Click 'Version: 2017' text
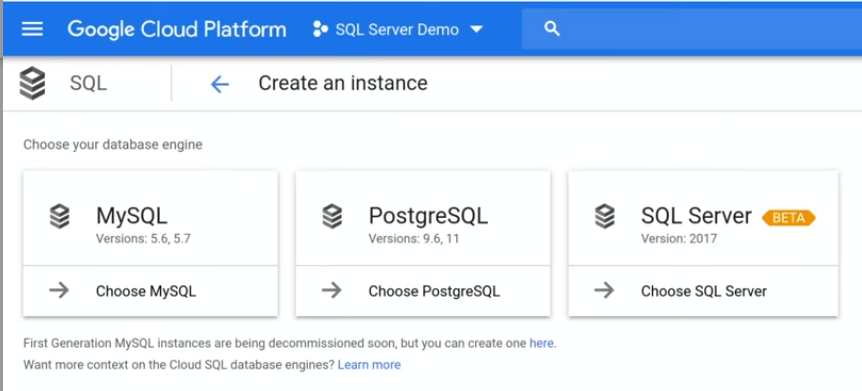 [679, 239]
